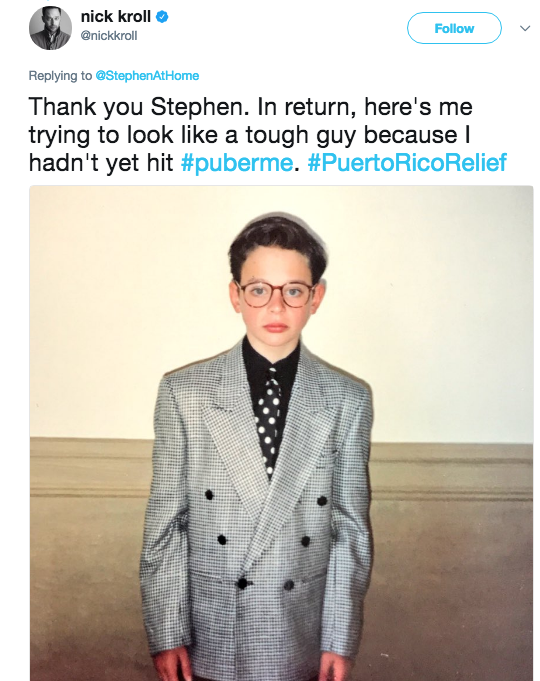
Task: Click the words "hadn't yet hit" in tweet
Action: [x=101, y=163]
